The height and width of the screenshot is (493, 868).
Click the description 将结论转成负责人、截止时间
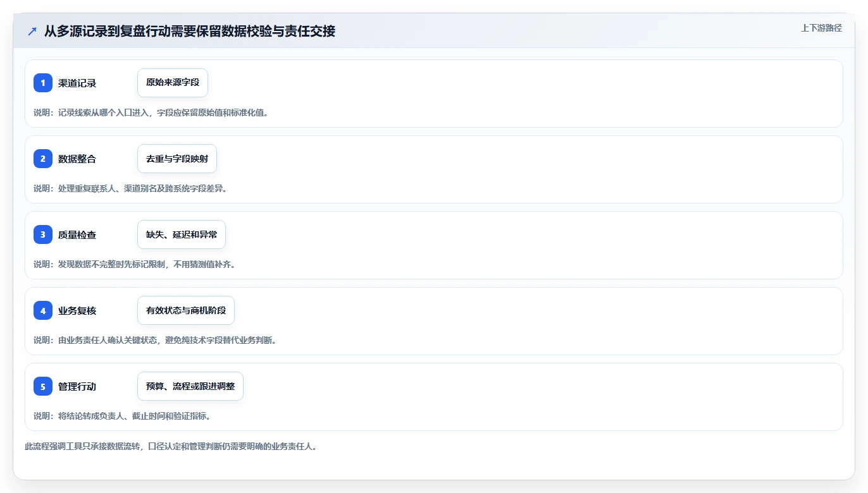click(x=122, y=416)
